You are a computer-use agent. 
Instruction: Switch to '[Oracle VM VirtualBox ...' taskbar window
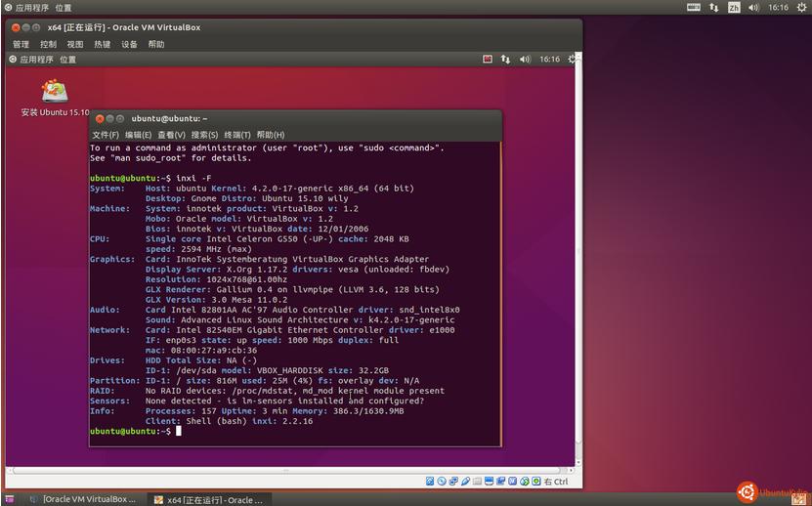click(83, 499)
